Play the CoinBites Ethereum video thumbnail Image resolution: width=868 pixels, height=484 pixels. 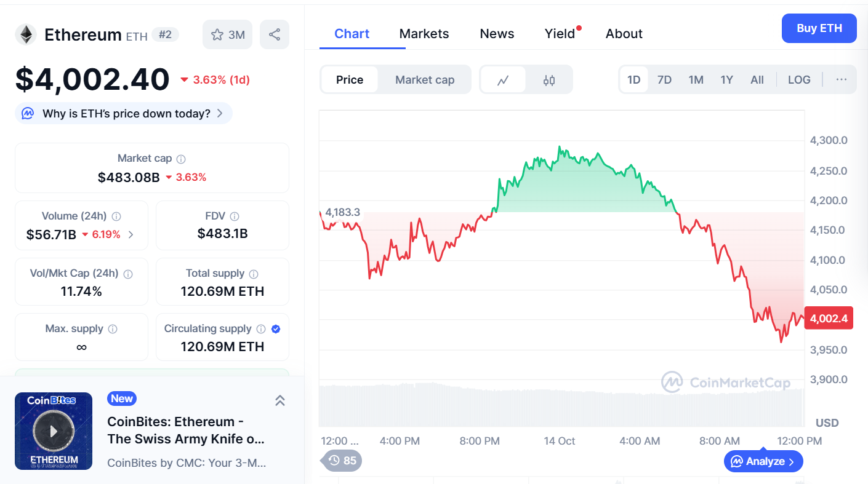pos(54,431)
